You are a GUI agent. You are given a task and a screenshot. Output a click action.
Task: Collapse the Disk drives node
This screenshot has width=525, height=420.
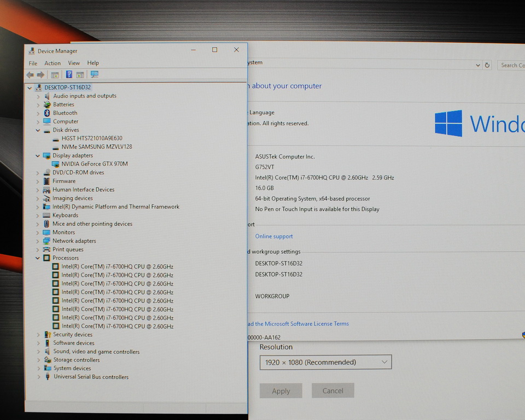38,130
